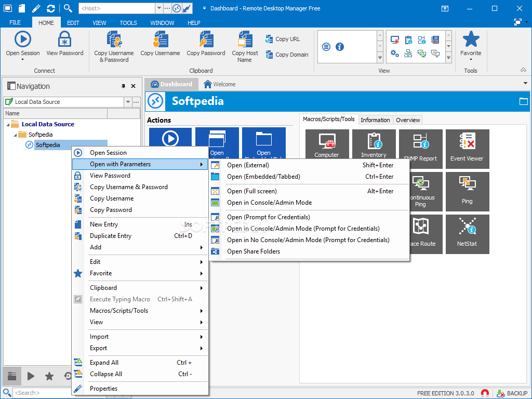Select Expand All in context menu

140,363
